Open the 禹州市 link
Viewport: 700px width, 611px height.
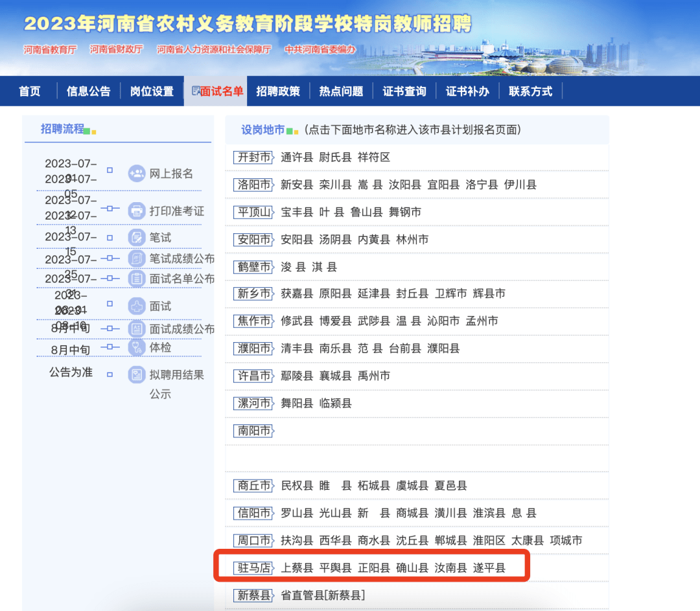(374, 376)
